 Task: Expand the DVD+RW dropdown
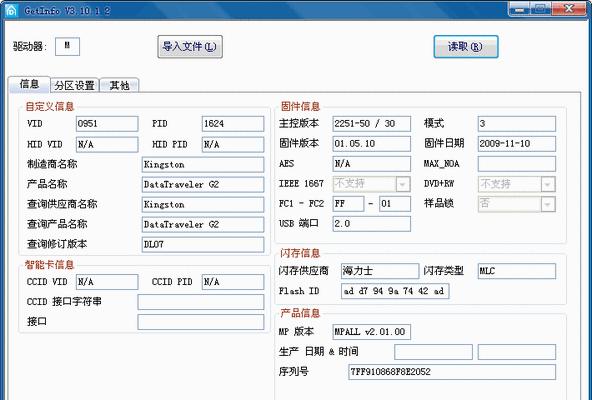click(547, 184)
